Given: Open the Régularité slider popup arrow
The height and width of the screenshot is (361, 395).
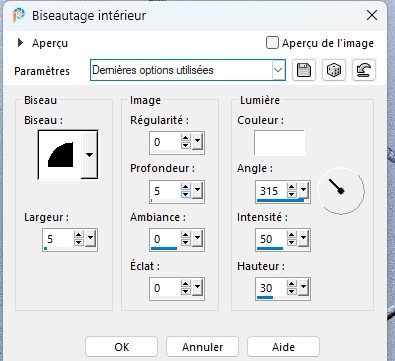Looking at the screenshot, I should [197, 142].
